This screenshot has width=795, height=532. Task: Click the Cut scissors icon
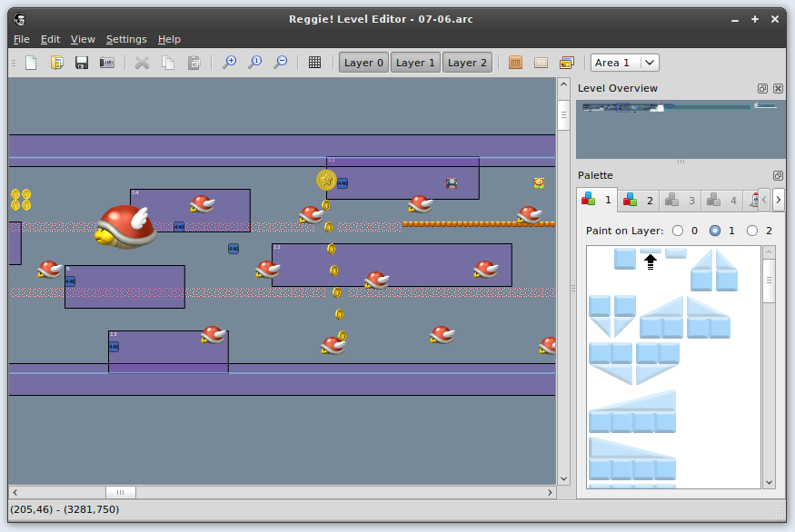142,63
